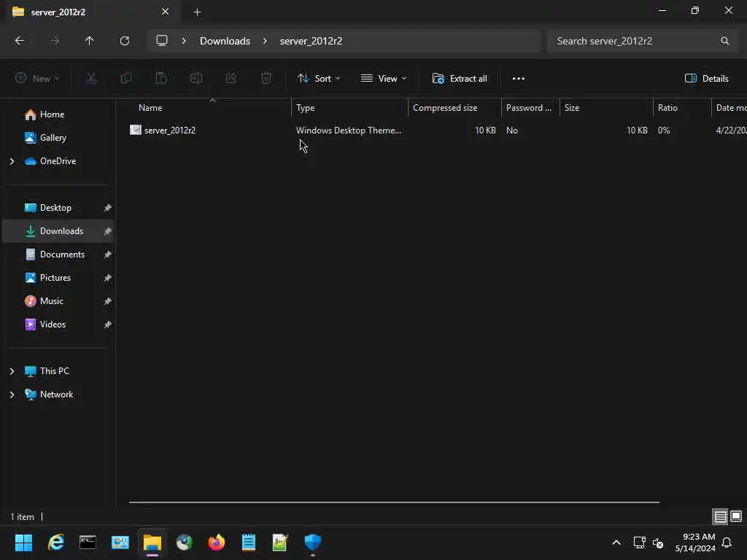Click the This PC monitor icon in address bar
Screen dimensions: 747x560
(162, 41)
